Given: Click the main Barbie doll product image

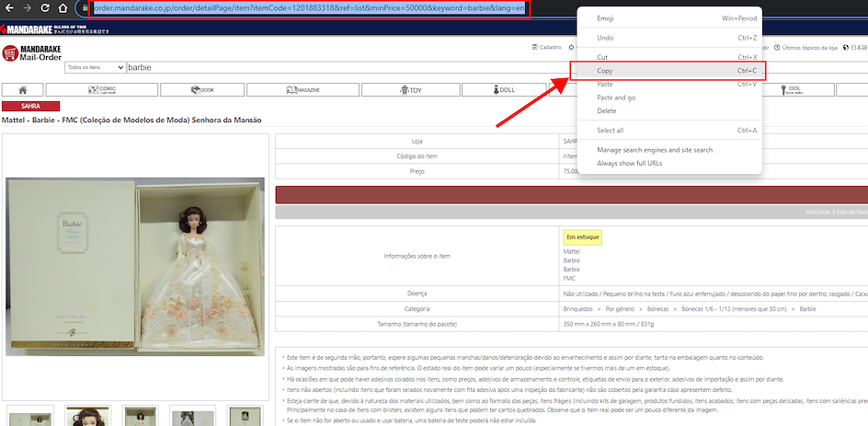Looking at the screenshot, I should coord(135,267).
